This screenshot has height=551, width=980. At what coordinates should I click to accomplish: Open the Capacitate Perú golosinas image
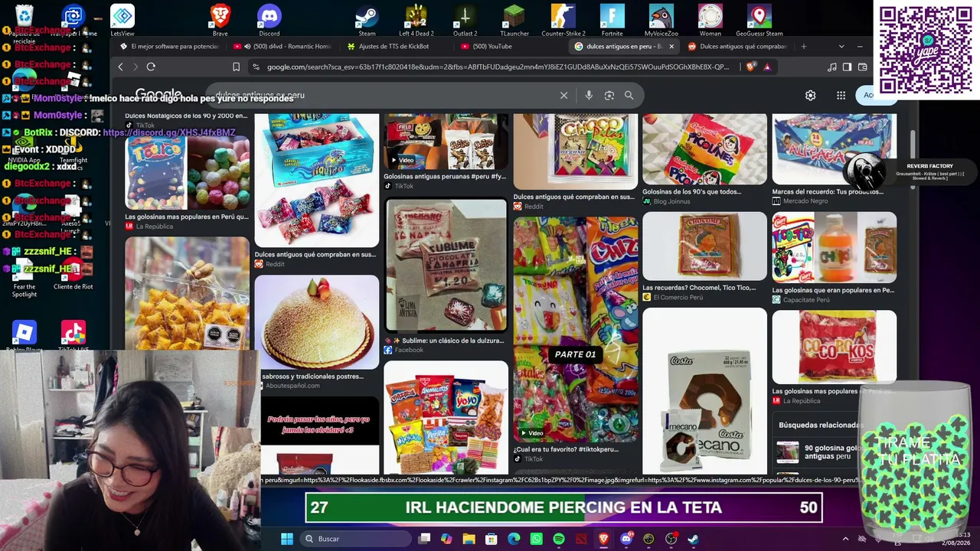pyautogui.click(x=834, y=247)
